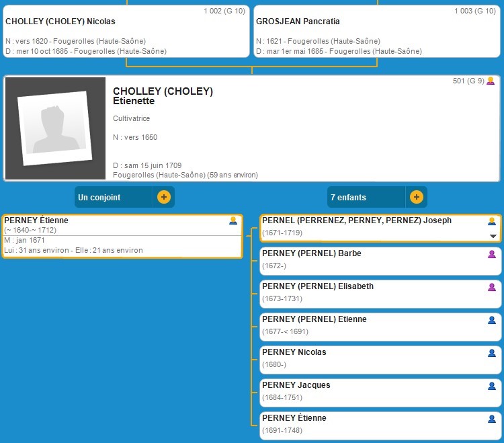Select child PERNEY Étienne (1691-1748)
504x443 pixels.
(294, 418)
